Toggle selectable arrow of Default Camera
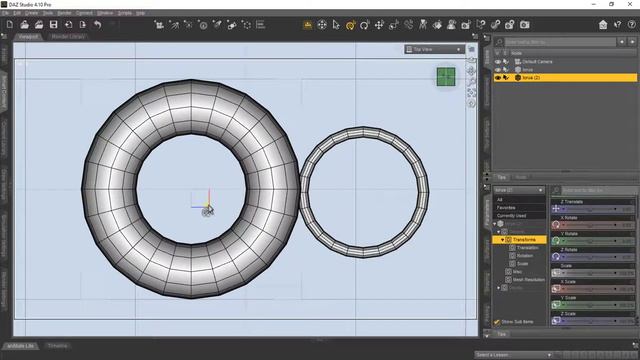640x360 pixels. pyautogui.click(x=506, y=62)
